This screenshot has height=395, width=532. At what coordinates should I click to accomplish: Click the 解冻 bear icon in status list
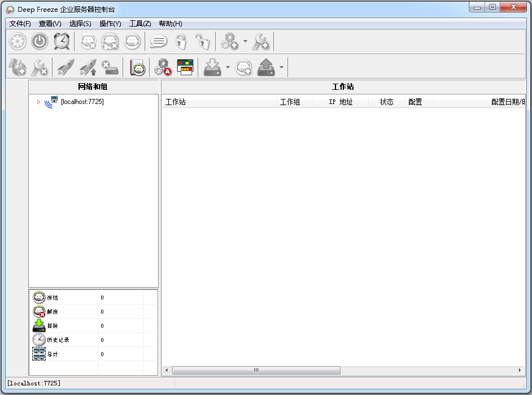coord(39,311)
